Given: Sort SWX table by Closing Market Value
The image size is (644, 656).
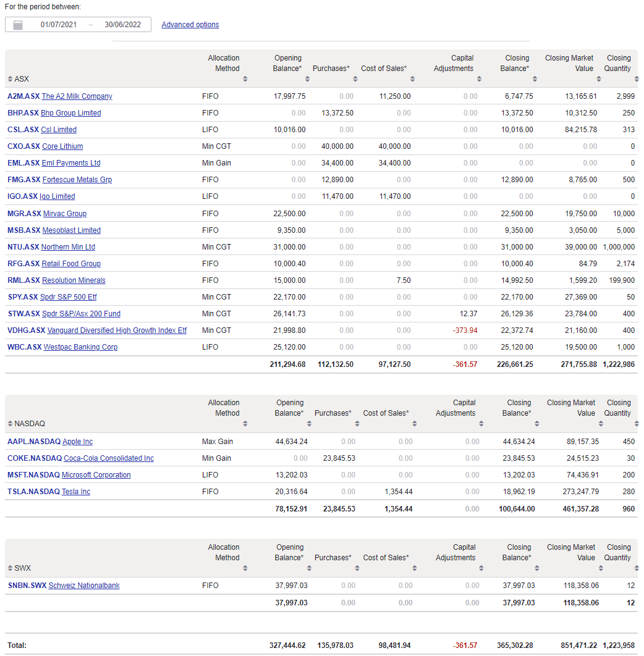Looking at the screenshot, I should tap(601, 568).
